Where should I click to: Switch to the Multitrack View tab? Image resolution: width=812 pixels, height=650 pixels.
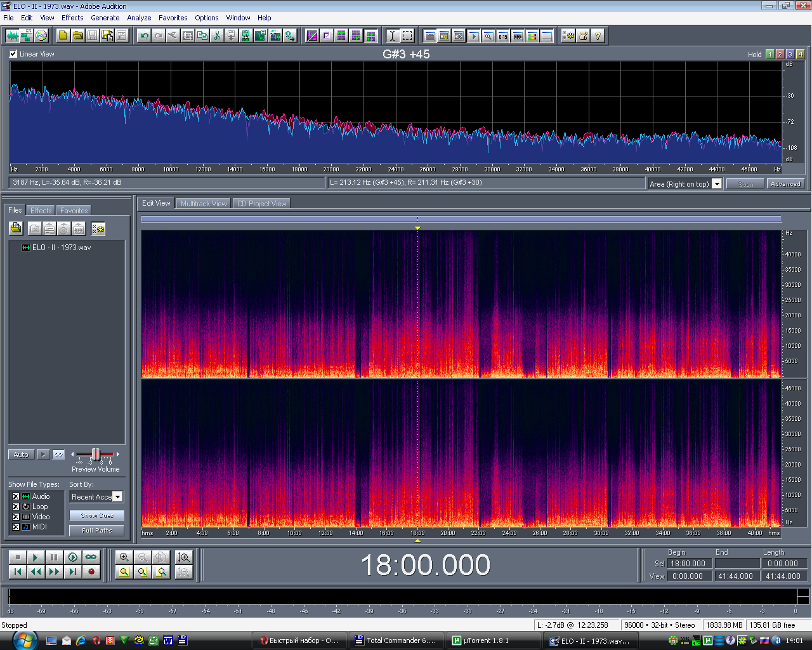pyautogui.click(x=204, y=204)
